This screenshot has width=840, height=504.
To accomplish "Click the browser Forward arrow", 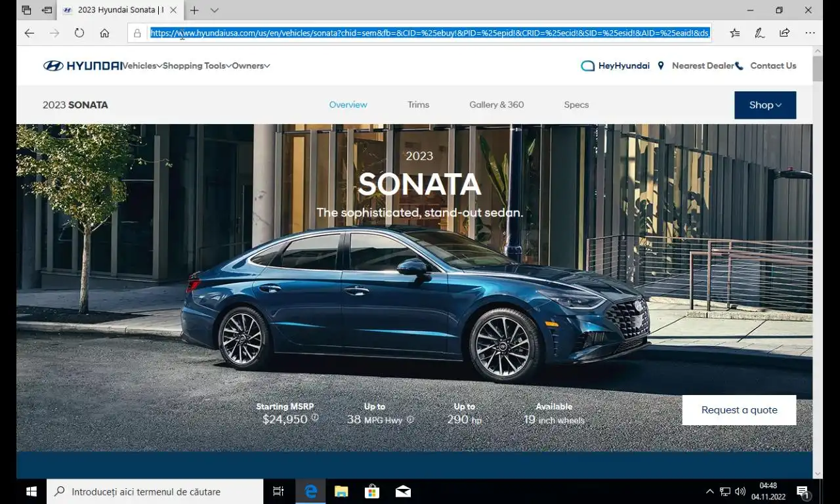I will click(54, 33).
